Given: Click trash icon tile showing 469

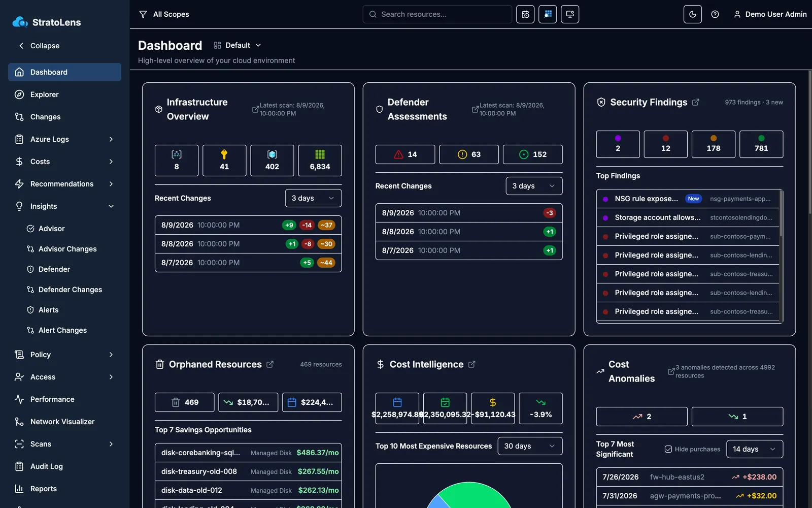Looking at the screenshot, I should tap(184, 402).
